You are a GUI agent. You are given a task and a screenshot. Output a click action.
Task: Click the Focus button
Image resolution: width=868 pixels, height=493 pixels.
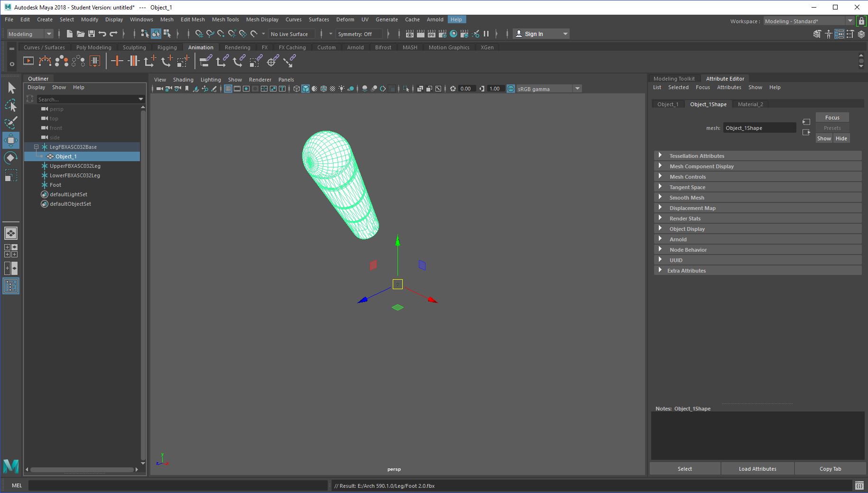pyautogui.click(x=832, y=118)
